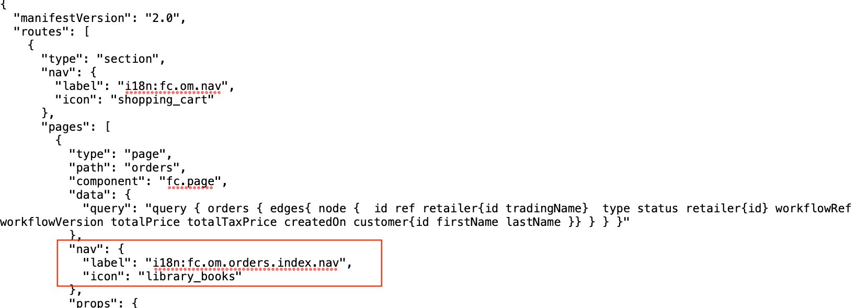Click the "library_books" icon value

(190, 276)
